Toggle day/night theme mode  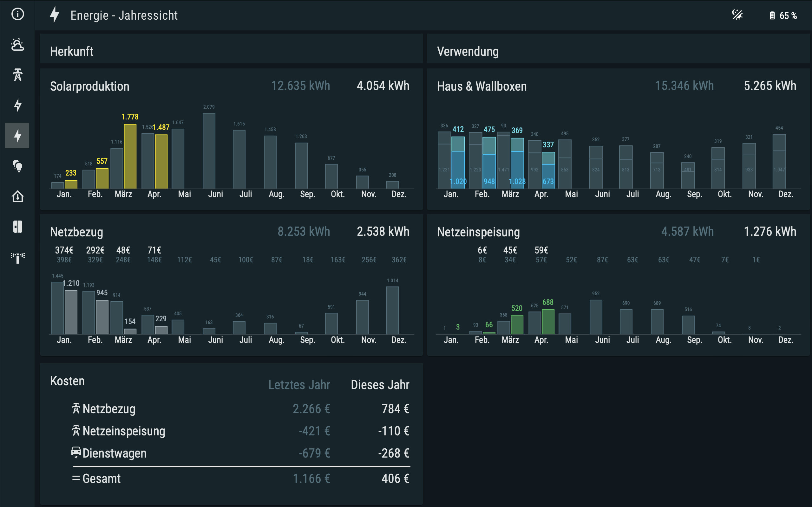click(737, 15)
